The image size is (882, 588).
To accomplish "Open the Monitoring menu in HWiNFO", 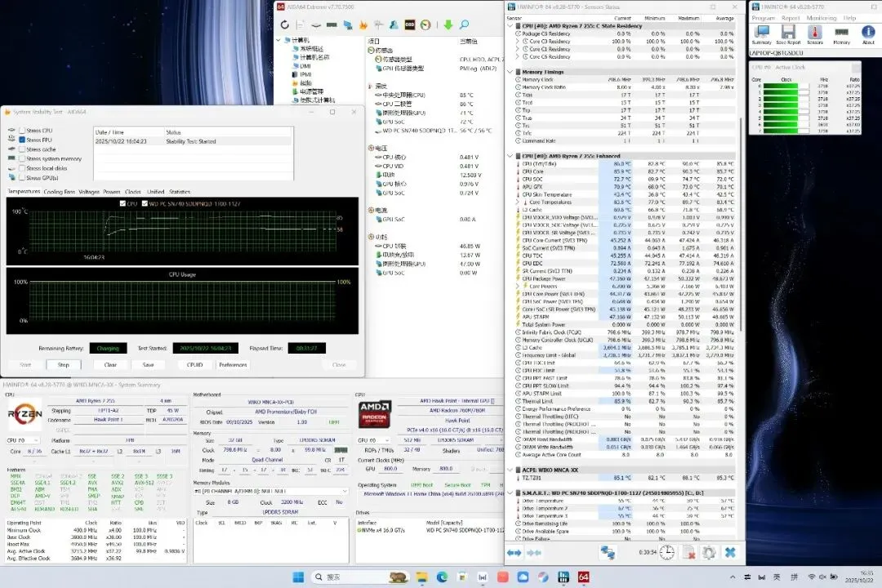I will point(821,17).
